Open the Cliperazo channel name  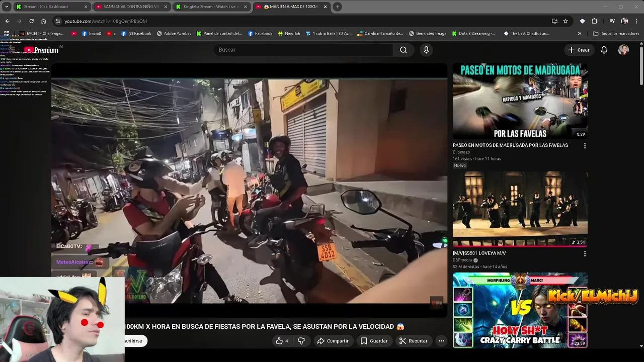click(461, 152)
